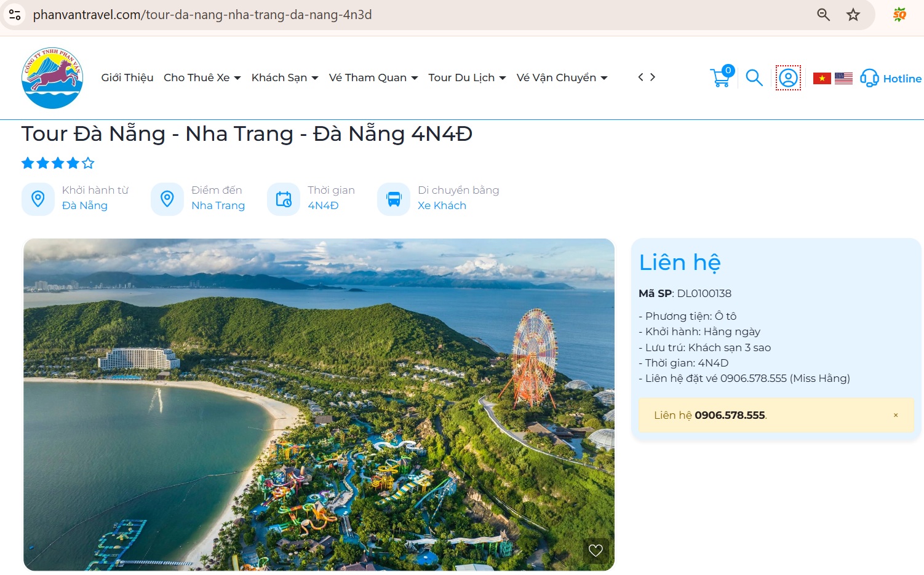924x575 pixels.
Task: Dismiss the yellow contact banner
Action: coord(896,415)
